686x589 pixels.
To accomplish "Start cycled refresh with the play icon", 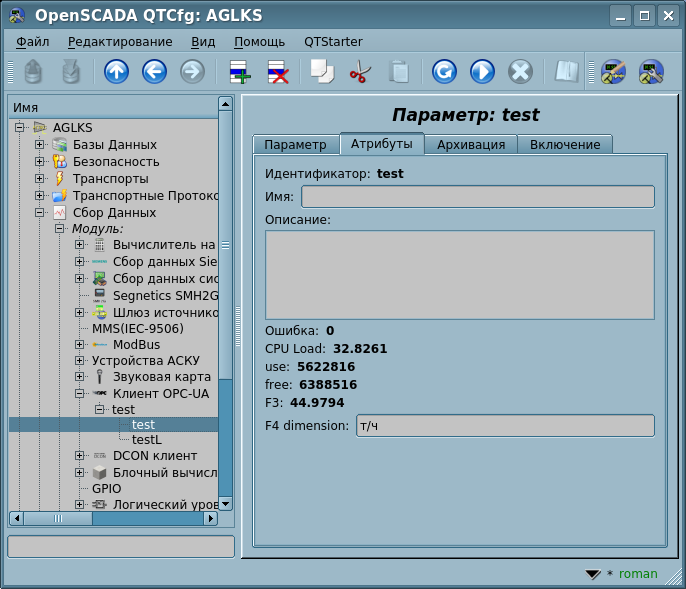I will (x=482, y=72).
